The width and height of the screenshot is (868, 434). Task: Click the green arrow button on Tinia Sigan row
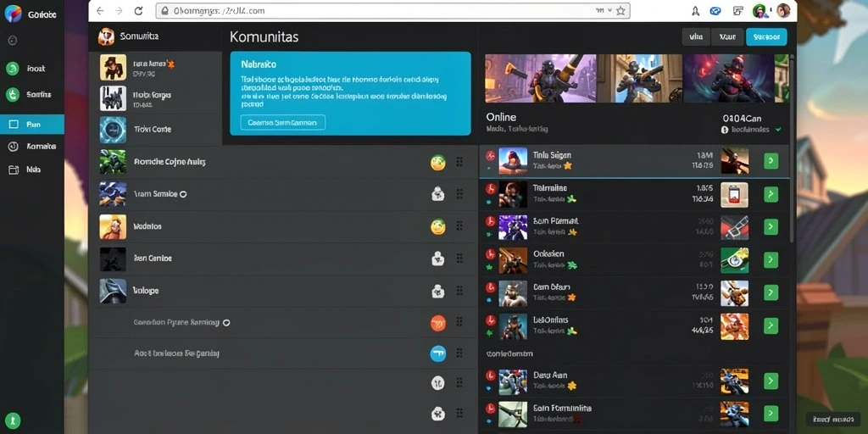(771, 162)
